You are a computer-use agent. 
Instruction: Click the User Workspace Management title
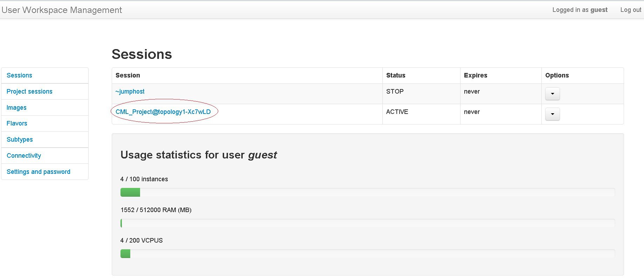point(62,10)
